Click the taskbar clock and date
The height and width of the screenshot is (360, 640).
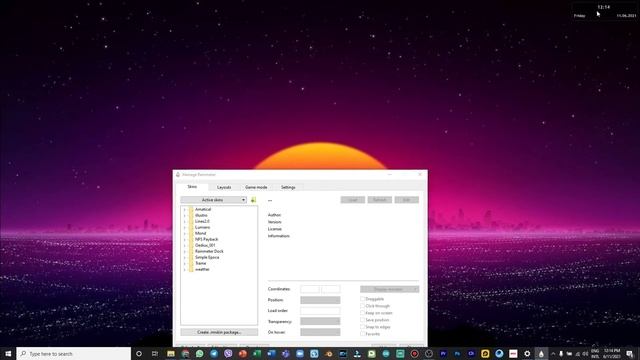tap(611, 353)
